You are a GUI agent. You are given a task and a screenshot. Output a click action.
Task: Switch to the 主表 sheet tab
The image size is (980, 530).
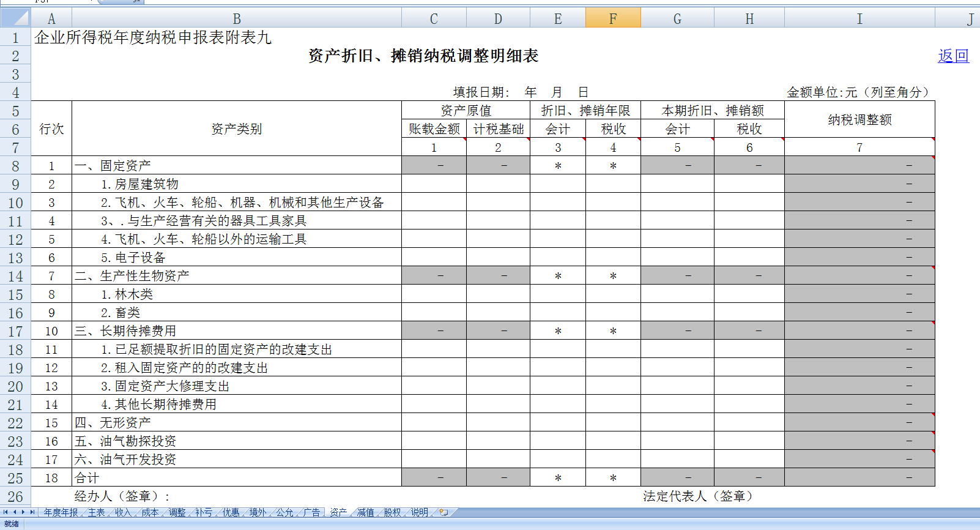(x=96, y=512)
